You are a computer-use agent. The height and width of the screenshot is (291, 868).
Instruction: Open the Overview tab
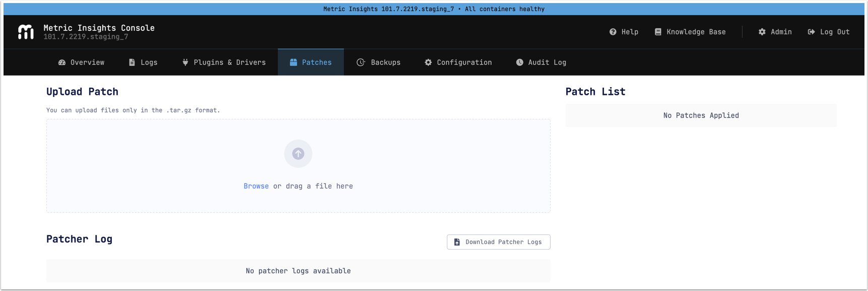tap(81, 63)
